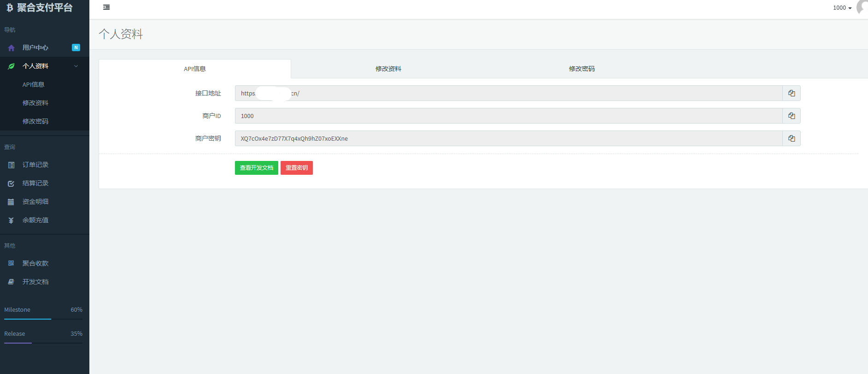Copy the 商户ID value using copy icon

click(x=791, y=116)
